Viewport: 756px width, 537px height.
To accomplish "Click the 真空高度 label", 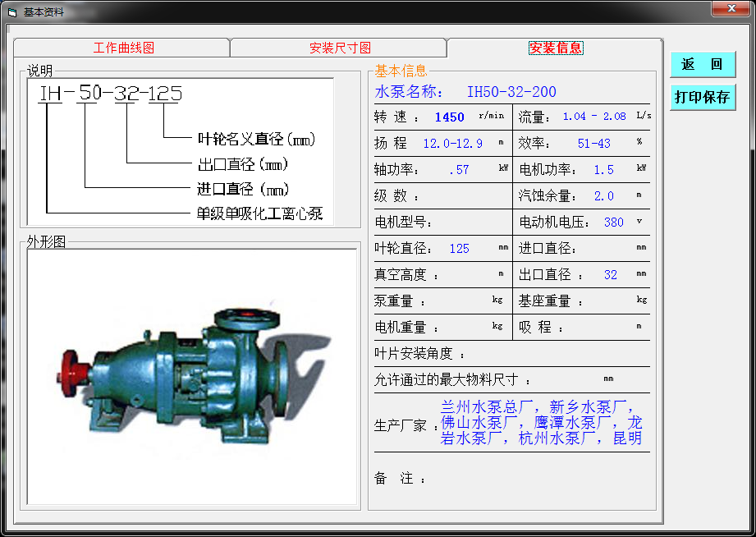I will tap(406, 274).
